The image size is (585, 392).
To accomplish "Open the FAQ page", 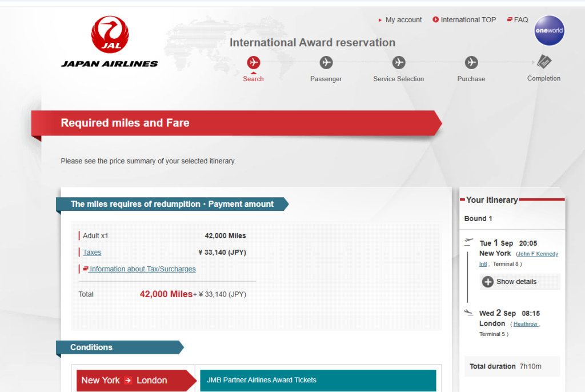I will pyautogui.click(x=520, y=19).
